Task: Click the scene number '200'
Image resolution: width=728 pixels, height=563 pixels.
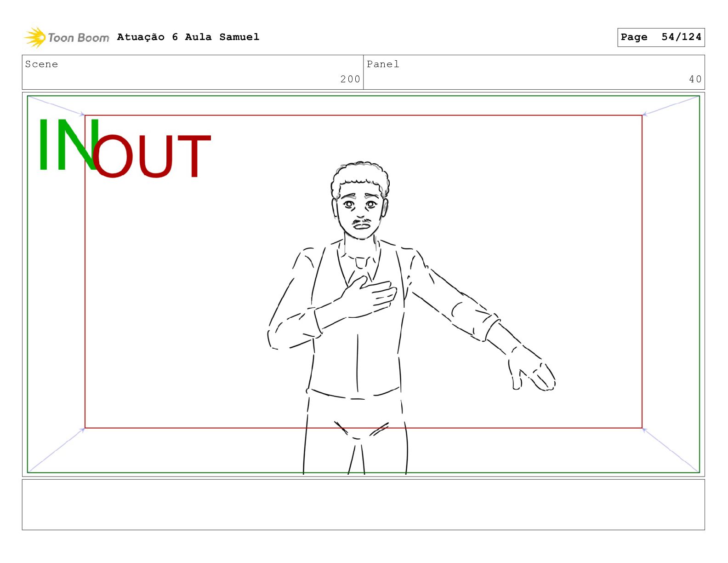Action: pyautogui.click(x=350, y=79)
